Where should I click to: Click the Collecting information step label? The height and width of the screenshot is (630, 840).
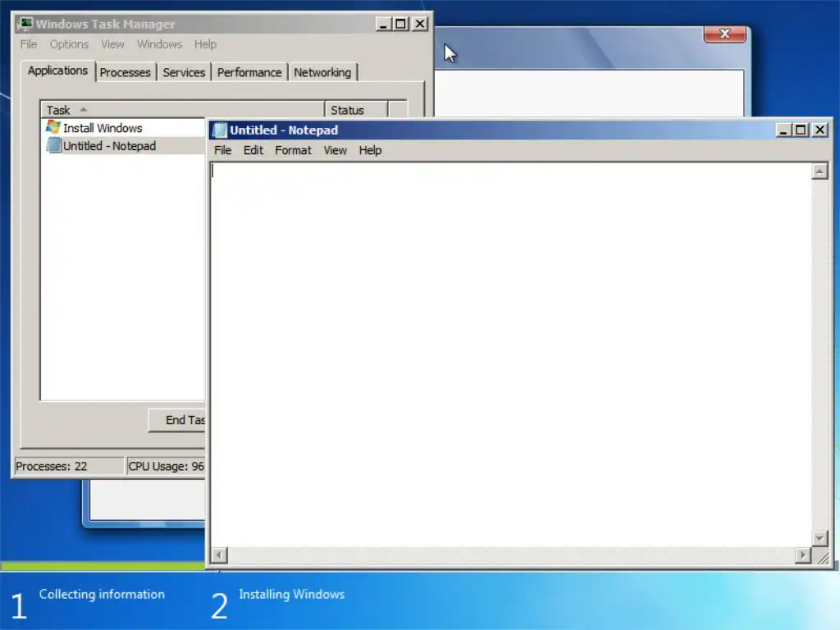pyautogui.click(x=102, y=594)
